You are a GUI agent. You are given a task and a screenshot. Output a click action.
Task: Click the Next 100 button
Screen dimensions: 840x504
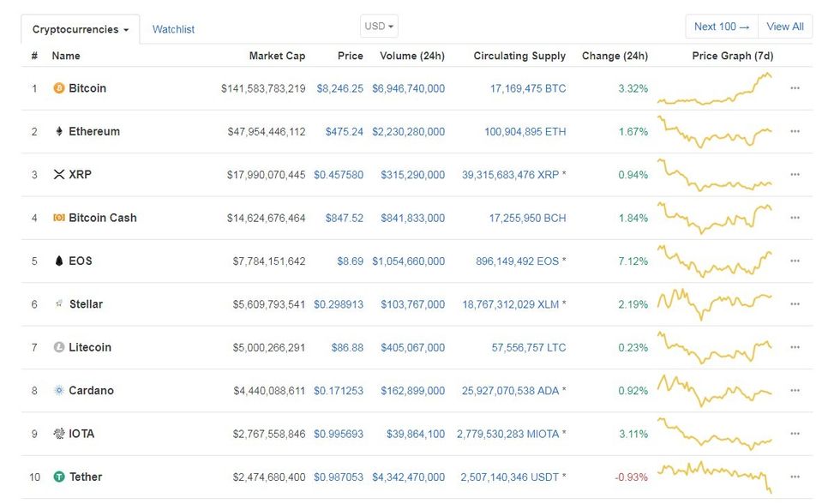(721, 27)
